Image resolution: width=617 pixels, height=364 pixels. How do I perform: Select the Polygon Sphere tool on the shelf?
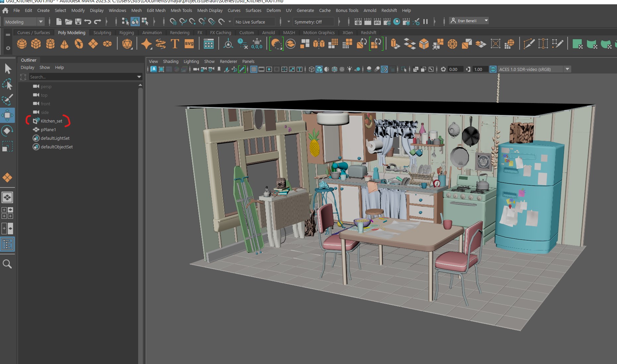pos(22,43)
